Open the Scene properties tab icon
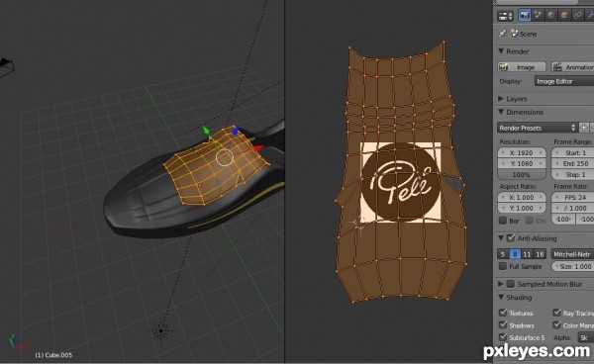 click(x=538, y=15)
